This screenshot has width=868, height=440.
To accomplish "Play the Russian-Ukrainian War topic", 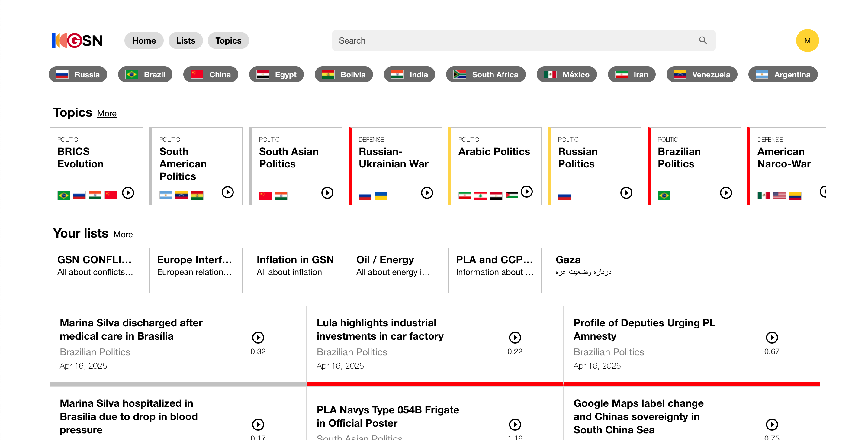I will (426, 193).
